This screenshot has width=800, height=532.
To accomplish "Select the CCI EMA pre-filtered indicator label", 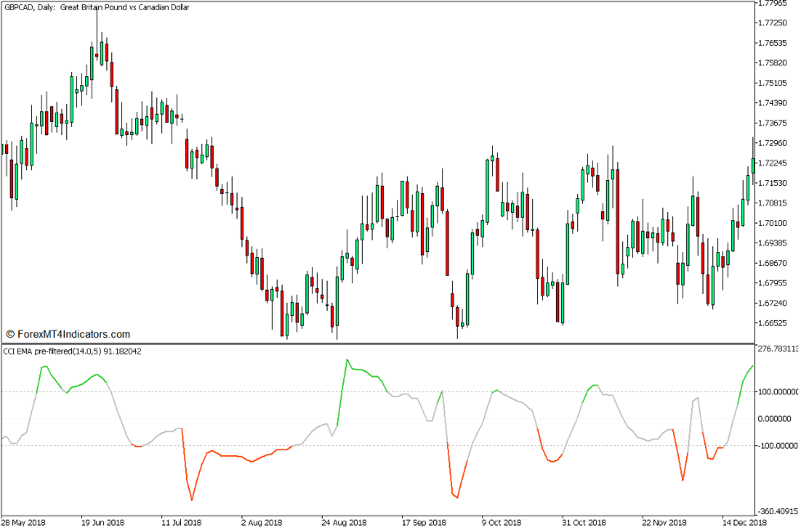I will (x=71, y=350).
